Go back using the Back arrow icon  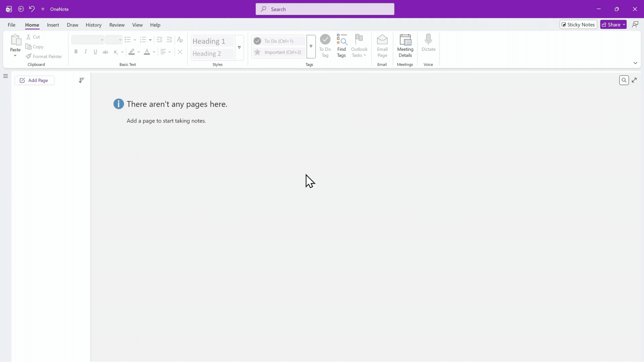coord(21,9)
